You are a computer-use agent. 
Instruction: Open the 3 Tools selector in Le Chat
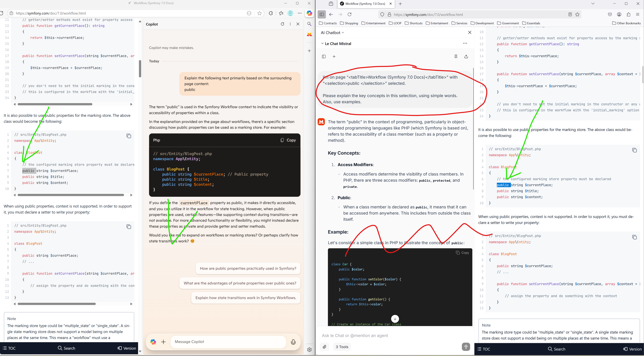coord(342,347)
